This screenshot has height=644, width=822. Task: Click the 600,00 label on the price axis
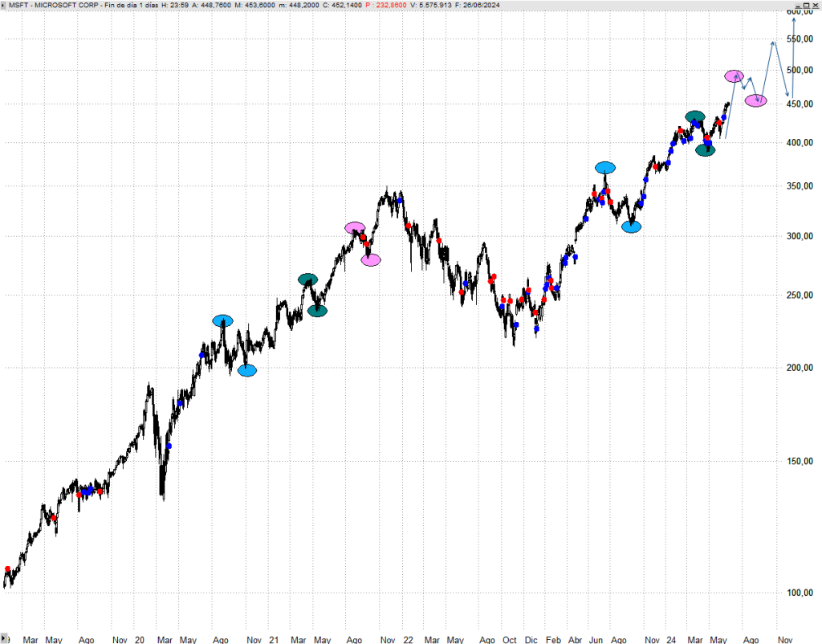click(x=800, y=12)
